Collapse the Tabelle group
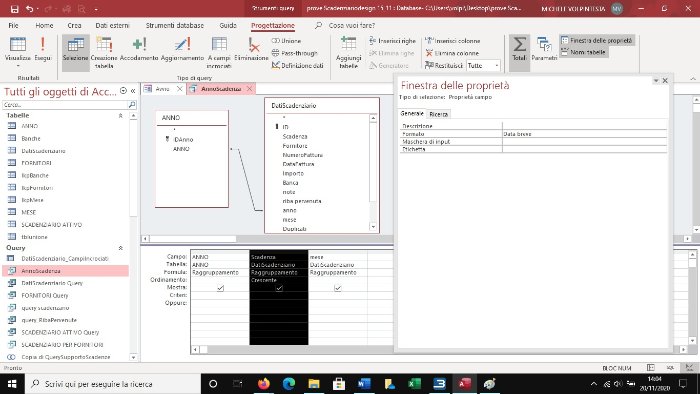The width and height of the screenshot is (700, 394). click(x=121, y=116)
